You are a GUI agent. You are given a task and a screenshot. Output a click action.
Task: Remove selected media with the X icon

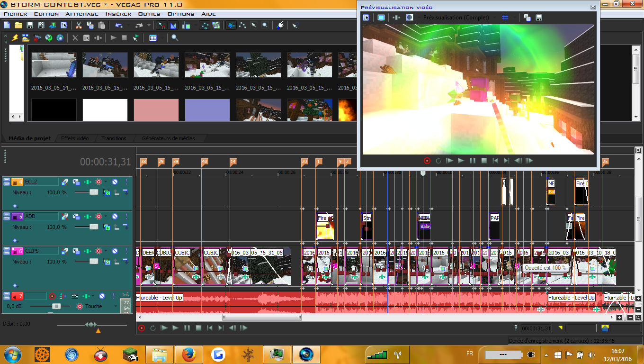75,38
